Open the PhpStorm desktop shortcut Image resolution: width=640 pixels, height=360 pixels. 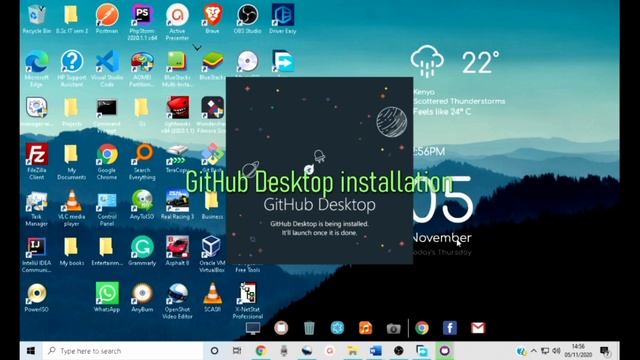[142, 22]
